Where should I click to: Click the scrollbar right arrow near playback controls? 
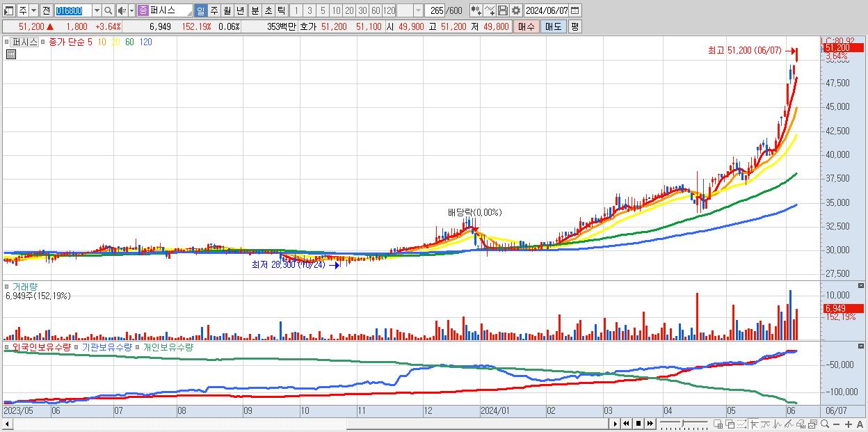click(x=615, y=423)
